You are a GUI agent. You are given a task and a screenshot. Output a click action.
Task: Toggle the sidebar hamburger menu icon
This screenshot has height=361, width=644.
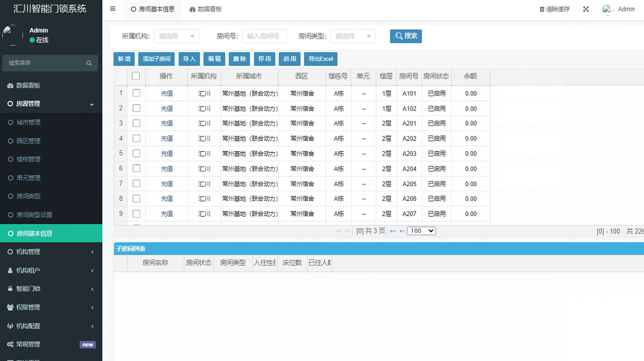click(113, 9)
